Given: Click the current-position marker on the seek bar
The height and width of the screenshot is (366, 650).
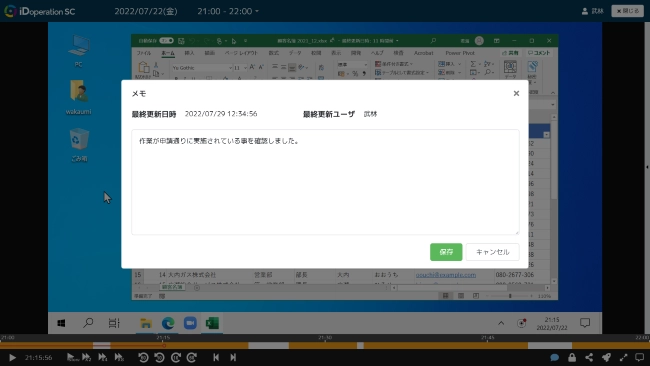Looking at the screenshot, I should coord(165,345).
